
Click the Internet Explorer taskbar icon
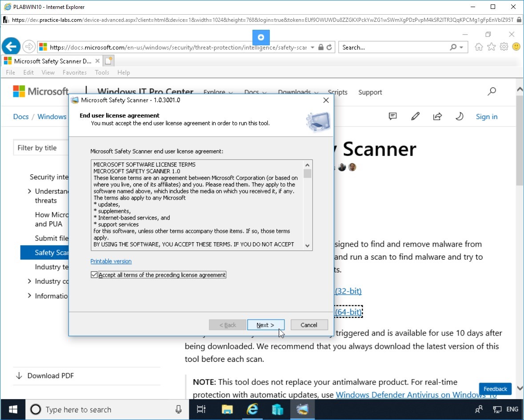[252, 409]
